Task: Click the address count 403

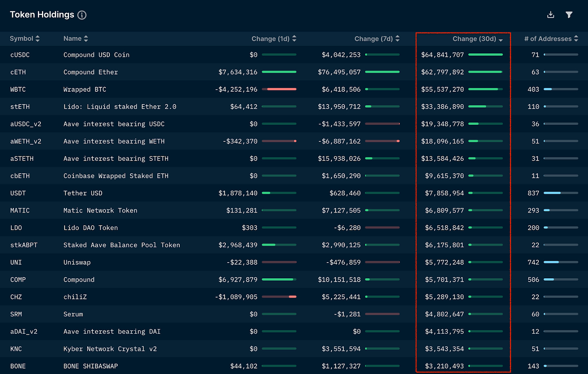Action: (x=533, y=90)
